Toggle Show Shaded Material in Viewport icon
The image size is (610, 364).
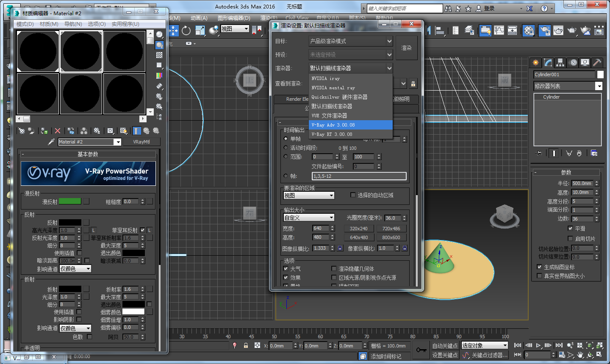tap(123, 131)
